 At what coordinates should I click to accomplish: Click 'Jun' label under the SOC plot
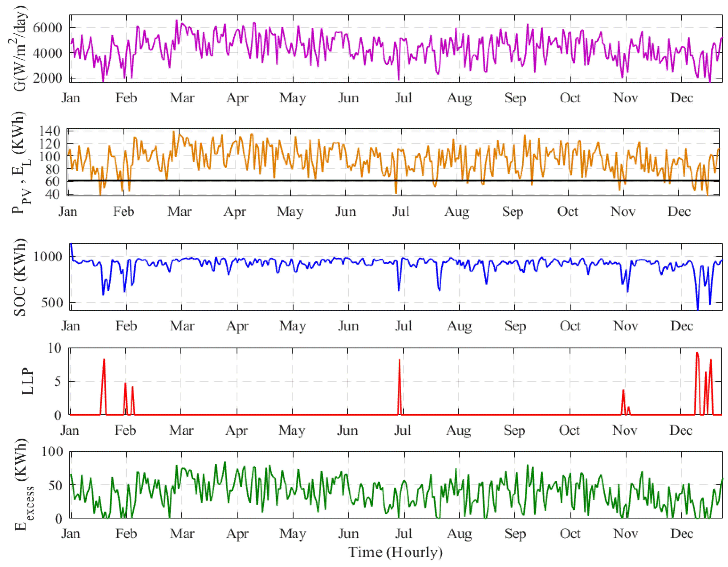348,326
